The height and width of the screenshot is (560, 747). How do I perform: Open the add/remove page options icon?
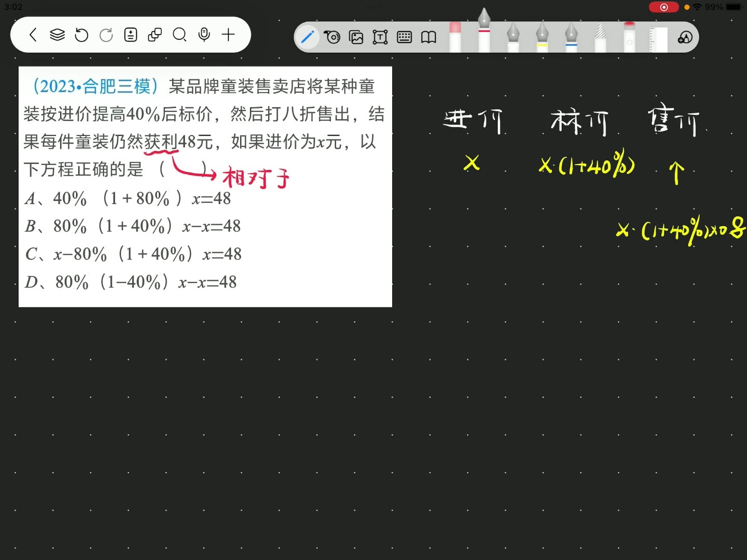pos(131,35)
